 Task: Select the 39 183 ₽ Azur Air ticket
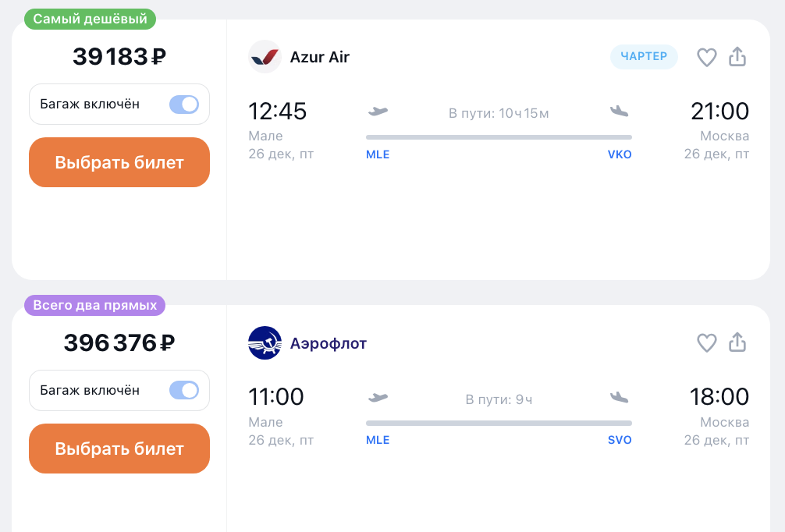[119, 162]
